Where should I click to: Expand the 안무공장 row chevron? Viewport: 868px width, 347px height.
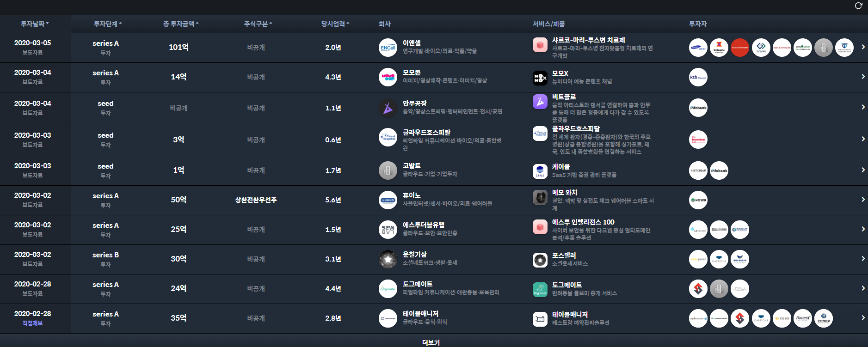[x=863, y=107]
